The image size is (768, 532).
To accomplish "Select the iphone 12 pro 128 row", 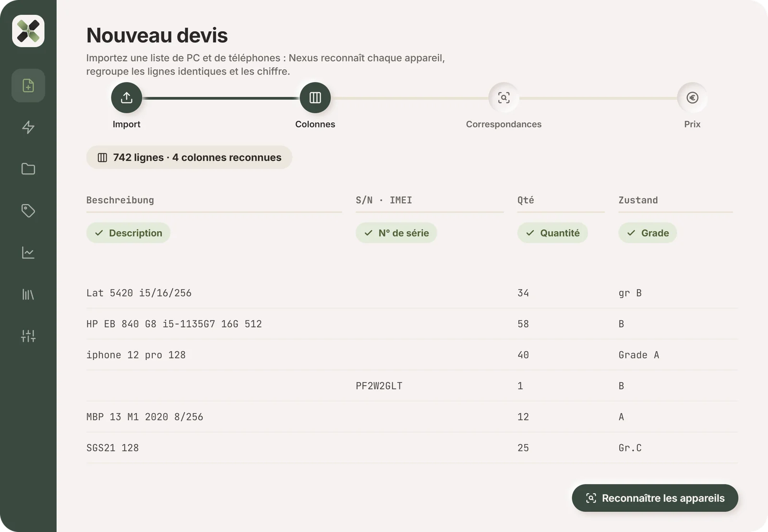I will pyautogui.click(x=412, y=355).
